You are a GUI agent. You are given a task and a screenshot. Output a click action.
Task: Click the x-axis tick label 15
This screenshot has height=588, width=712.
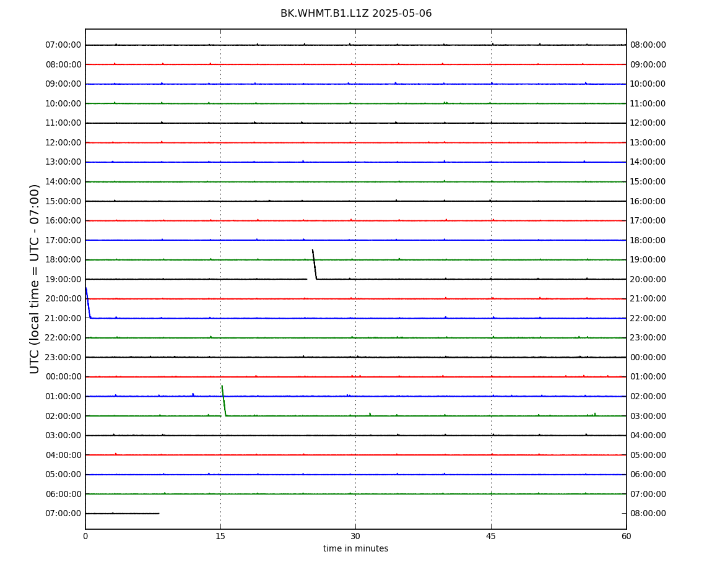click(220, 536)
